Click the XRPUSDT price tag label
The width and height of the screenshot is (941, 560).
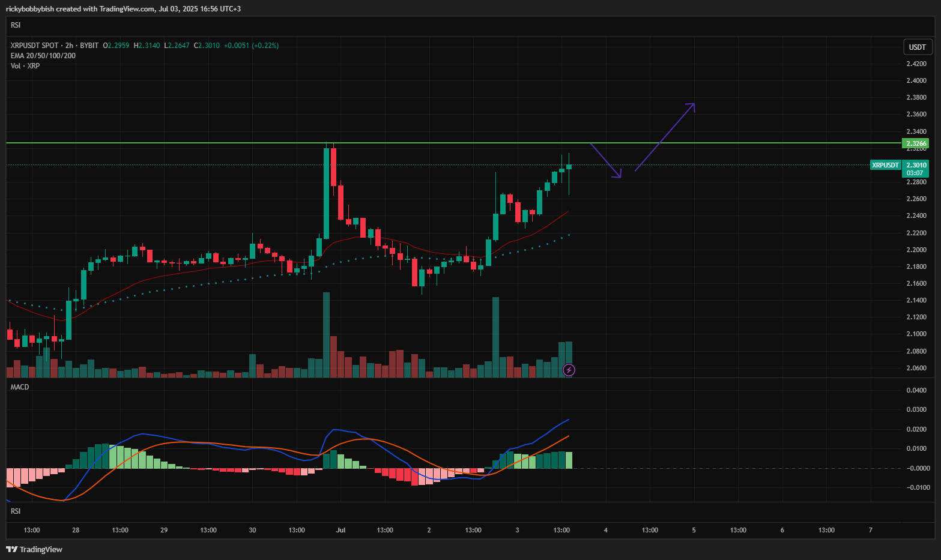coord(885,165)
